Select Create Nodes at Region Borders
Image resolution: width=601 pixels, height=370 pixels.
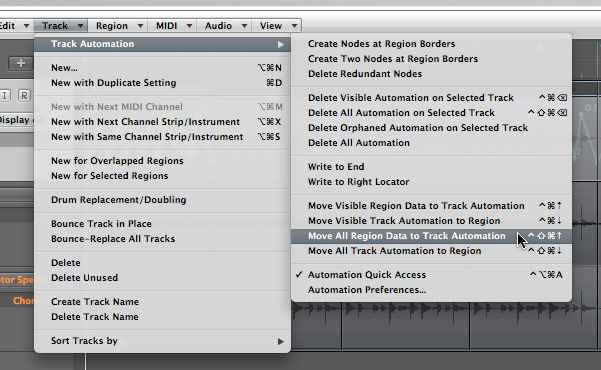click(x=431, y=44)
